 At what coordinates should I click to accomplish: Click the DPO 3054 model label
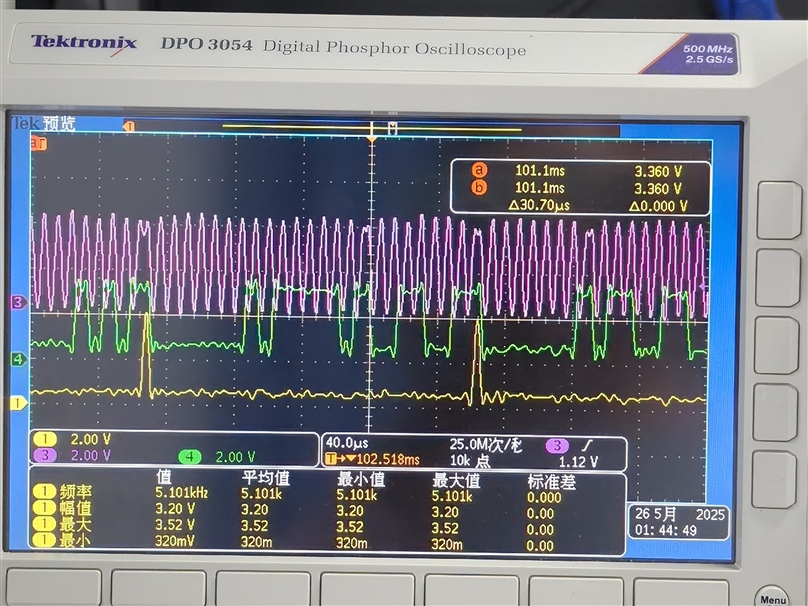(207, 44)
